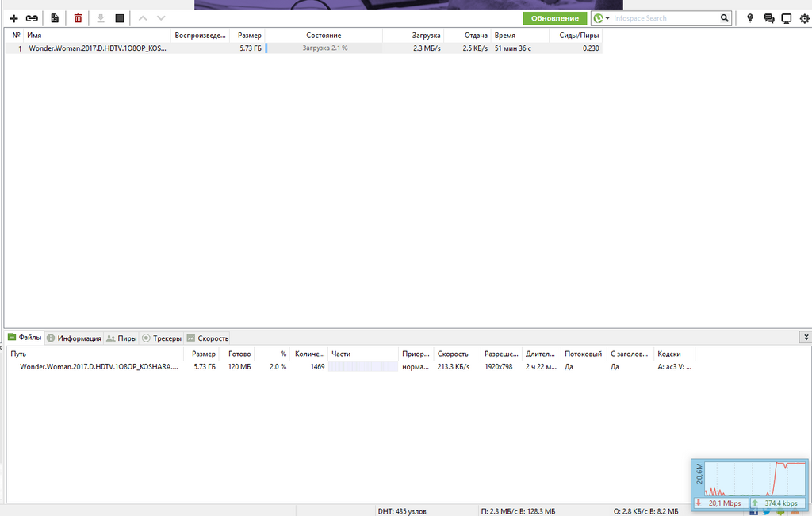Collapse detail pane with double chevron
The width and height of the screenshot is (812, 516).
[x=806, y=337]
